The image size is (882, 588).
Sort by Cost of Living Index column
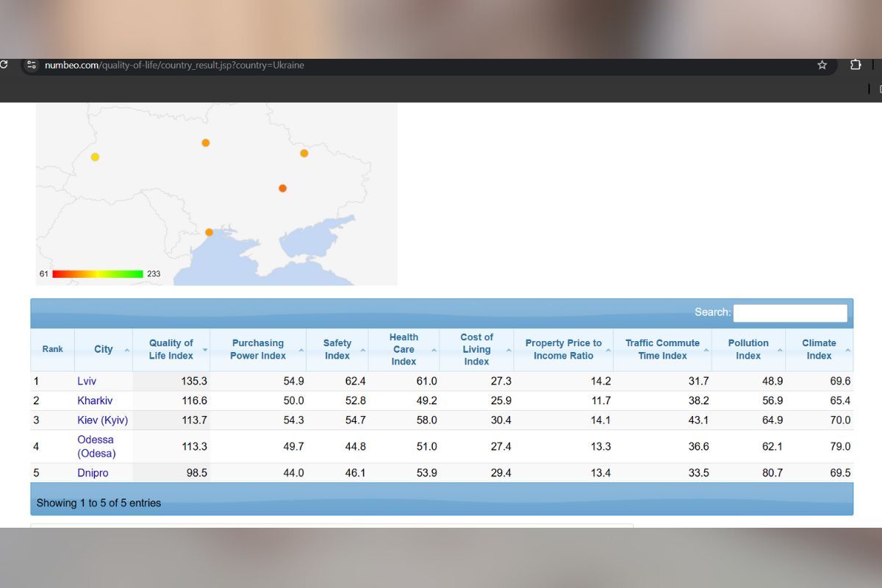(476, 350)
